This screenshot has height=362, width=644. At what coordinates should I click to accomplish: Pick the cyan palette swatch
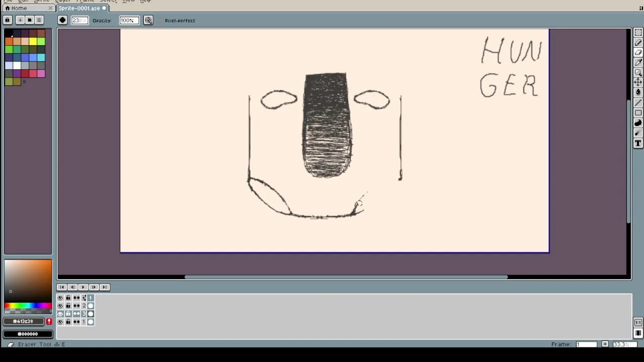(41, 57)
